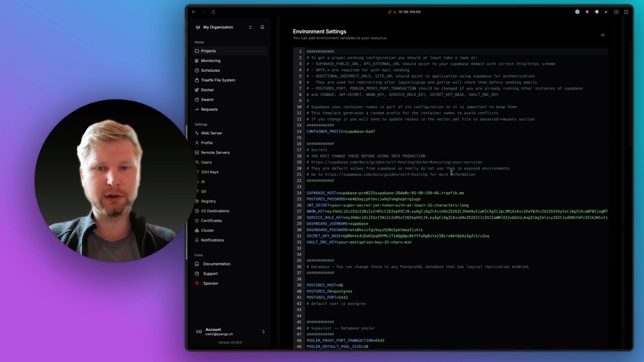Go back with browser back arrow
Screen dimensions: 644x362
pyautogui.click(x=194, y=12)
